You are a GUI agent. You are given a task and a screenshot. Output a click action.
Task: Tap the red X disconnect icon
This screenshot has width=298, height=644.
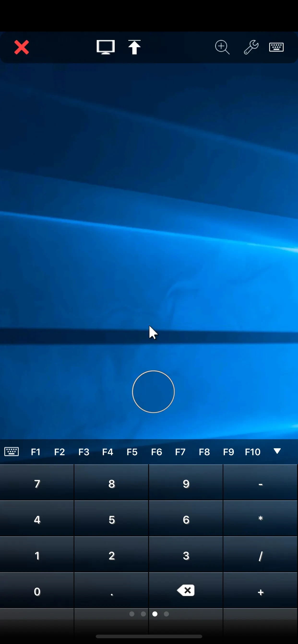(x=22, y=47)
